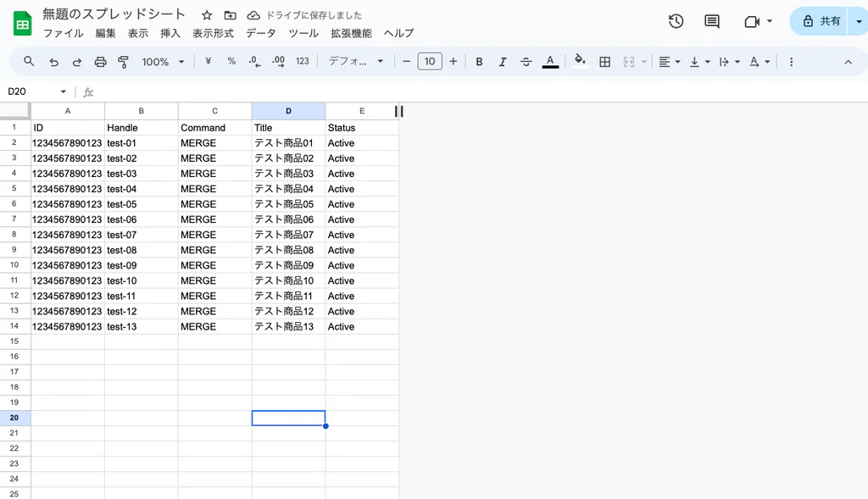868x499 pixels.
Task: Activate the paint format tool
Action: 124,62
